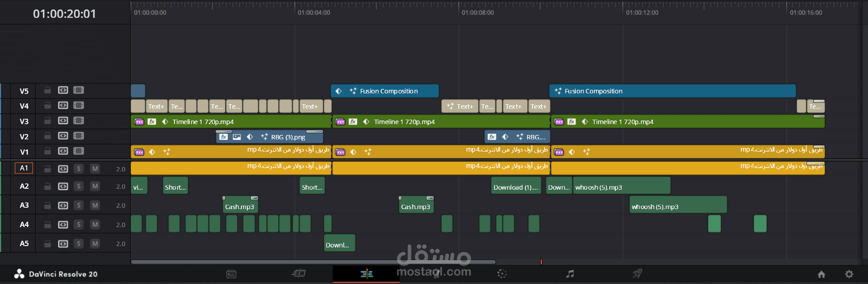
Task: Open Project Settings gear icon
Action: [x=849, y=274]
